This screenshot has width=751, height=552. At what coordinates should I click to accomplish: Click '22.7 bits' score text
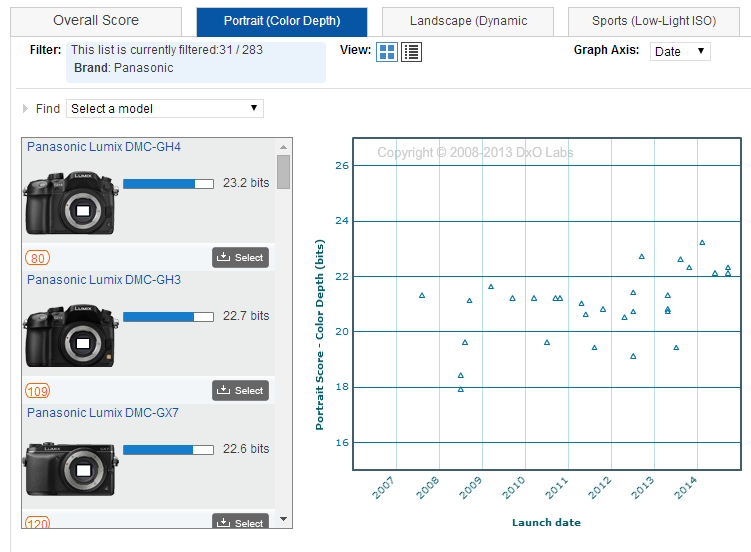pos(246,316)
